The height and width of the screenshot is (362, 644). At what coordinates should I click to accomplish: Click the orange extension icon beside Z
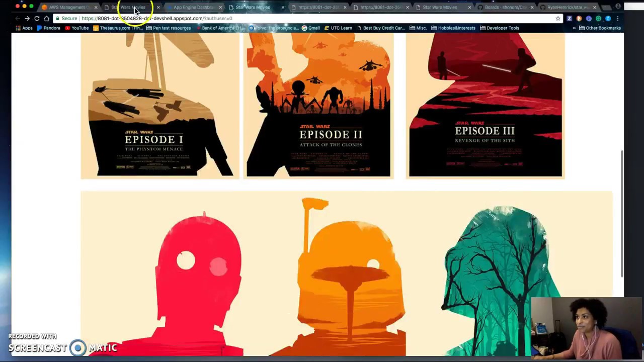pos(579,19)
